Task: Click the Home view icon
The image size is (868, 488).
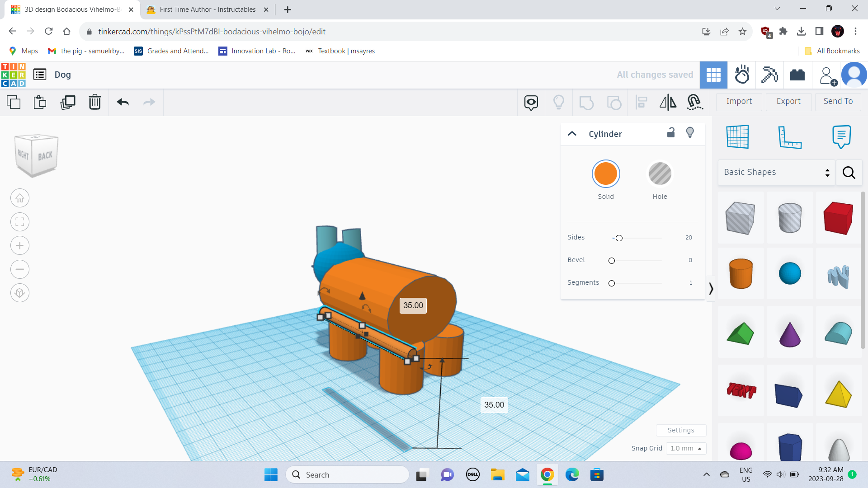Action: [20, 198]
